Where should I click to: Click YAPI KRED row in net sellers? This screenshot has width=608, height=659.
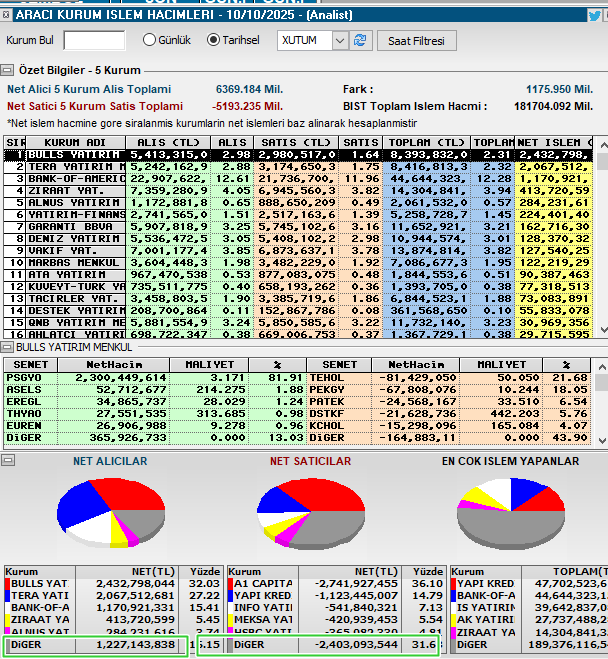[x=336, y=596]
